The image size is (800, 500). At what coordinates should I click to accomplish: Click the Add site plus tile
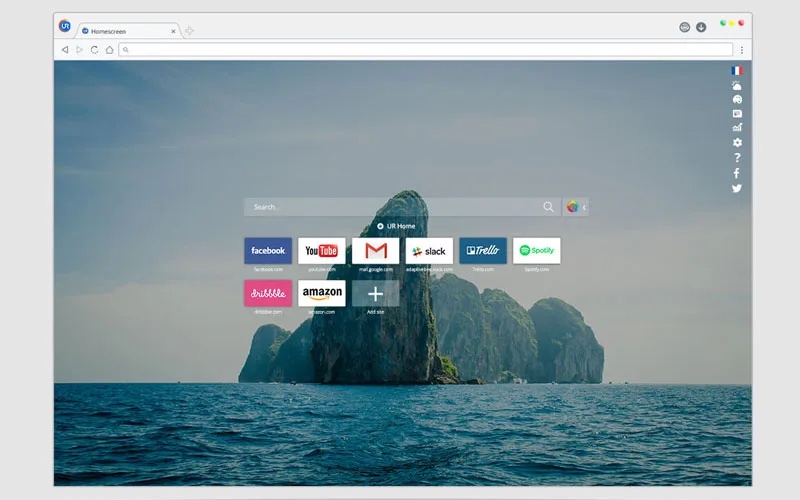(x=376, y=293)
